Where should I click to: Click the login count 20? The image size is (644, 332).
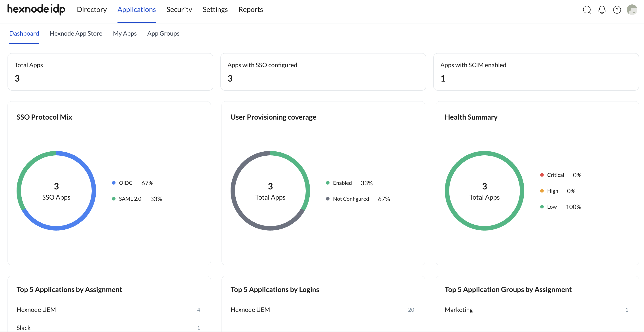pyautogui.click(x=411, y=310)
